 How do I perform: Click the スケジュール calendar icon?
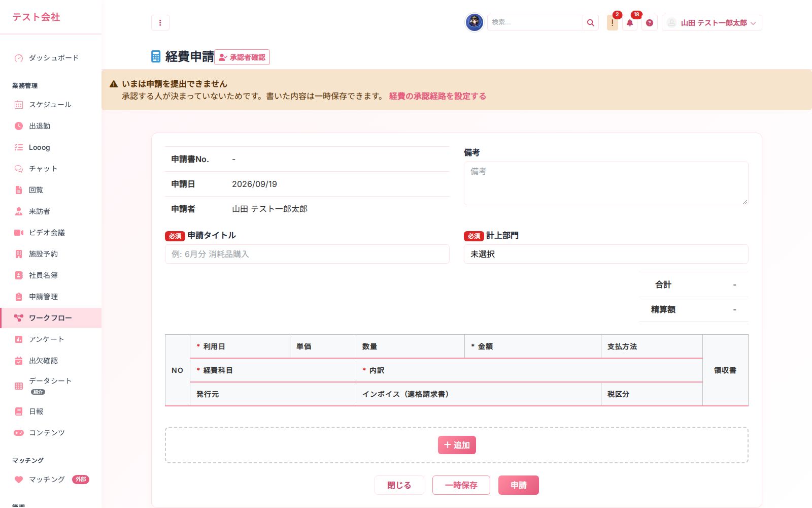pyautogui.click(x=19, y=105)
